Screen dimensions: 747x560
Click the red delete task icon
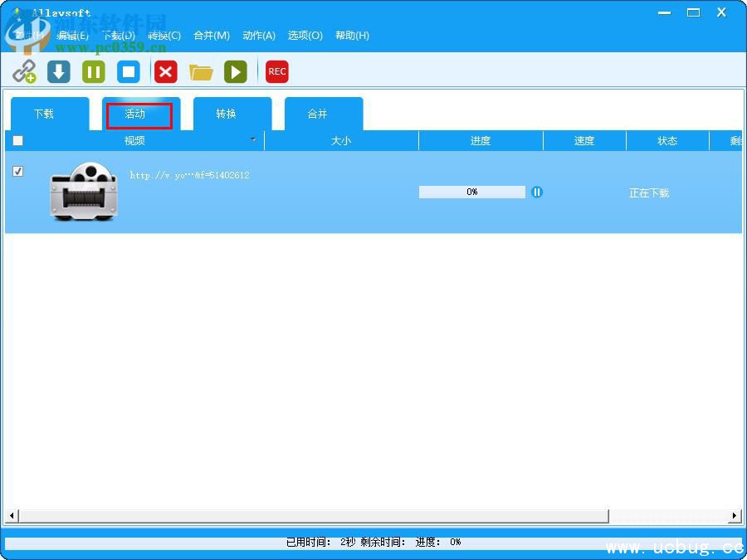pos(165,71)
